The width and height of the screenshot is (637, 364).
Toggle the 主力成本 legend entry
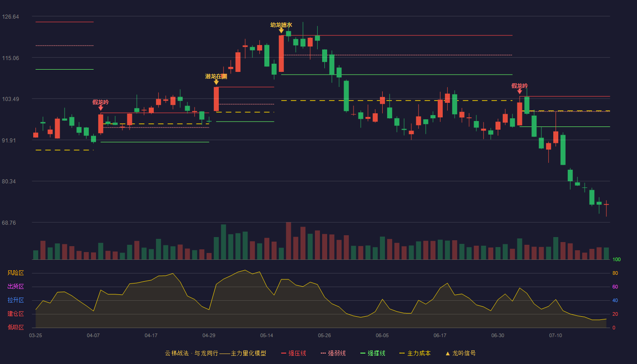tap(415, 353)
